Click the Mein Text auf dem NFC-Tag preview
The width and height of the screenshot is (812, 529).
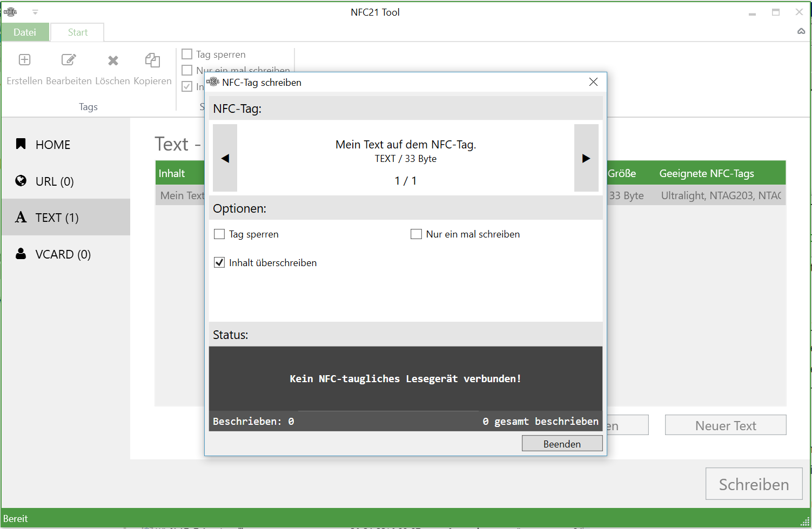coord(406,144)
